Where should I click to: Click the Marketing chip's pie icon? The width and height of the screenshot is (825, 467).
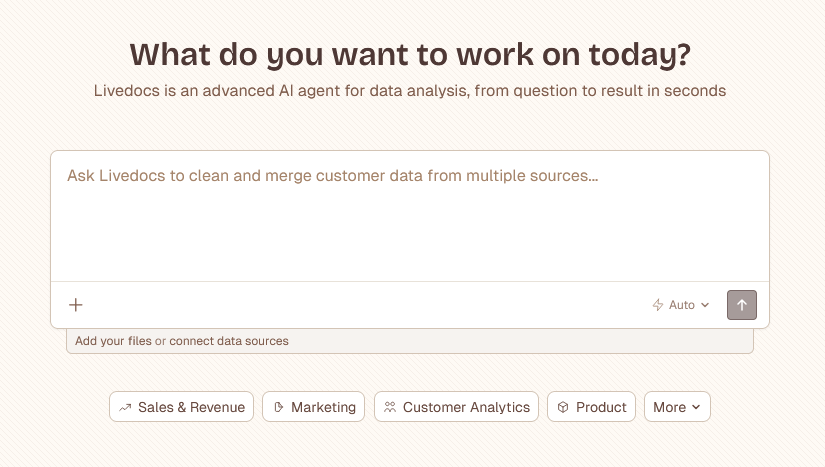pos(278,407)
